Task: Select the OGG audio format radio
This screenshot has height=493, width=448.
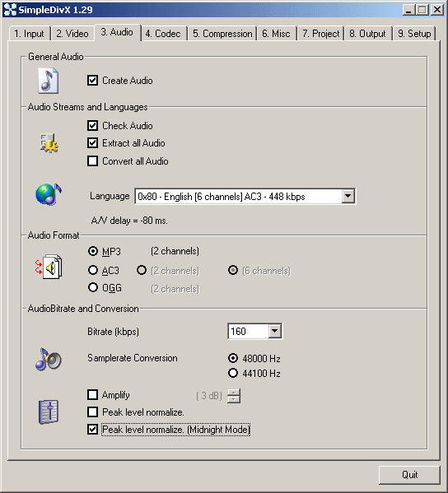Action: tap(93, 287)
